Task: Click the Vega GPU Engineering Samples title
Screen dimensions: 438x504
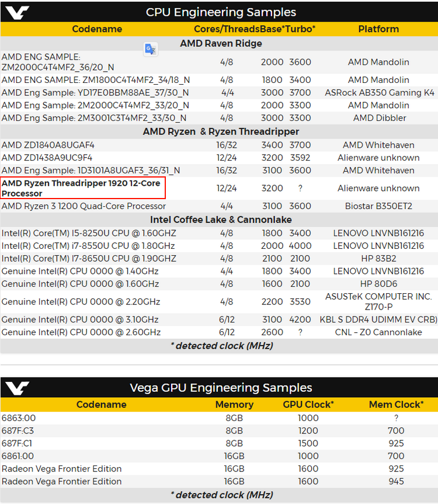Action: tap(221, 388)
